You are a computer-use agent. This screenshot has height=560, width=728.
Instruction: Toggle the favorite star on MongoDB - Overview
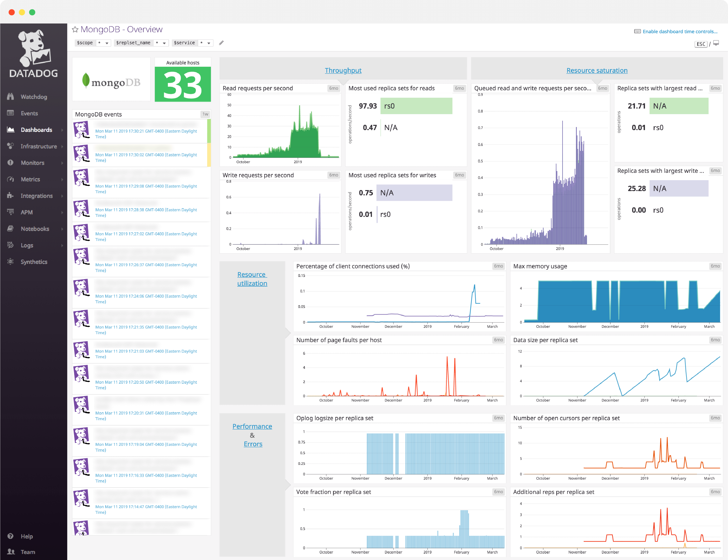[75, 29]
